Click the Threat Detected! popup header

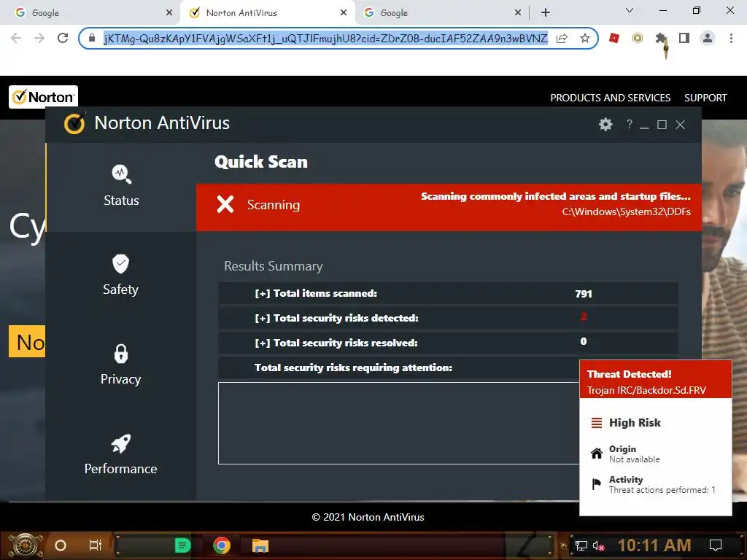(x=656, y=379)
